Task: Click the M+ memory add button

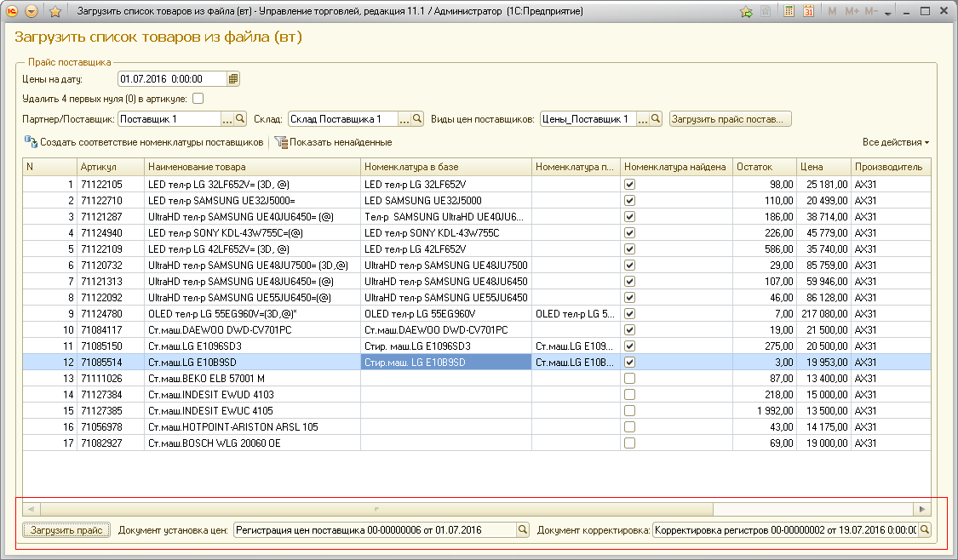Action: (x=852, y=11)
